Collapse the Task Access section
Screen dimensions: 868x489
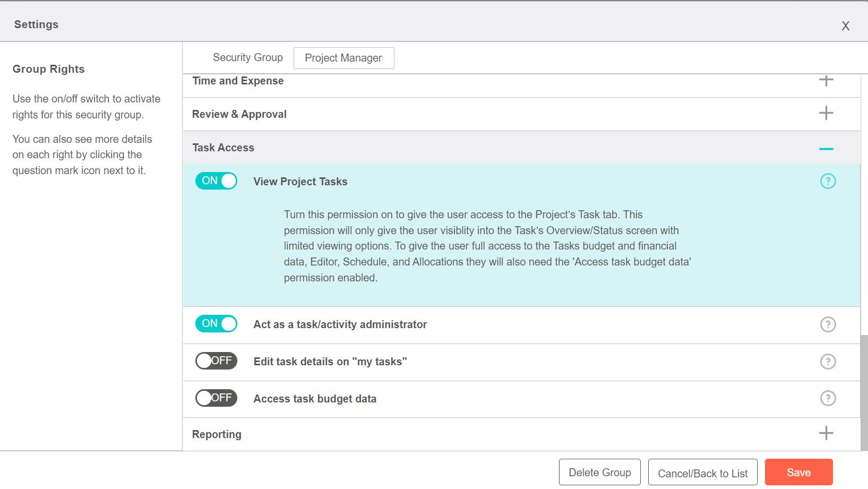[x=826, y=149]
